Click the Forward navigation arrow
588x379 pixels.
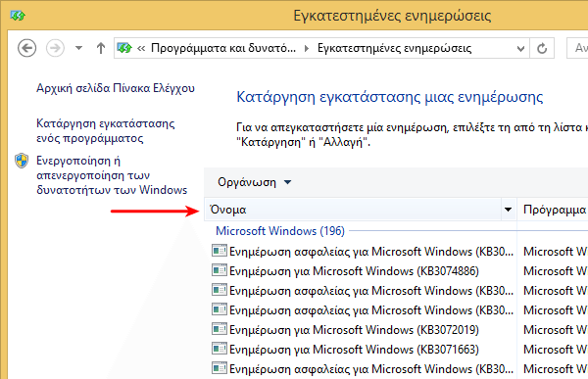coord(55,48)
